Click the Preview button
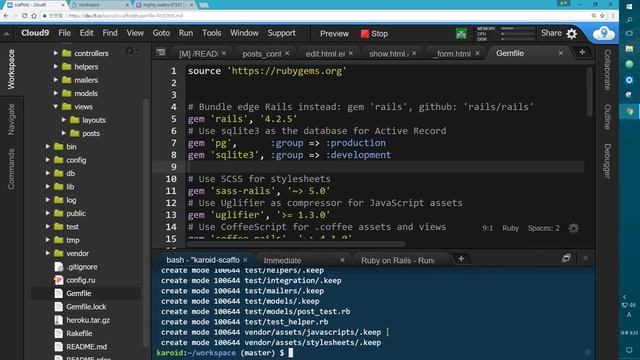This screenshot has width=640, height=360. point(334,34)
